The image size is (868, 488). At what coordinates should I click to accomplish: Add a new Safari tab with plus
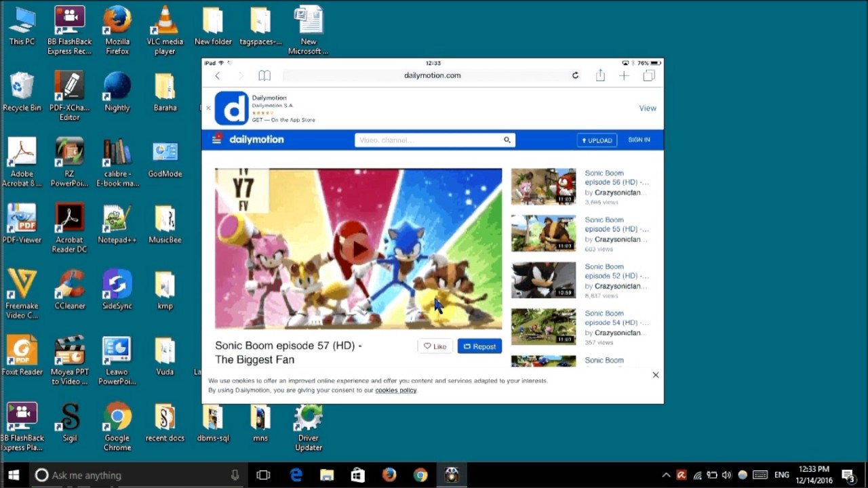pyautogui.click(x=624, y=75)
